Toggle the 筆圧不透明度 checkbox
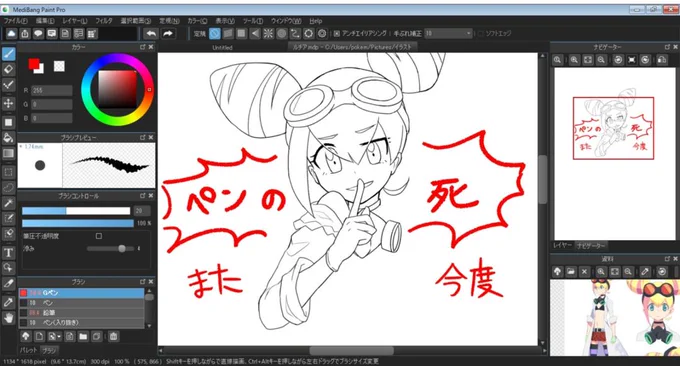Screen dimensions: 680x366 [99, 236]
